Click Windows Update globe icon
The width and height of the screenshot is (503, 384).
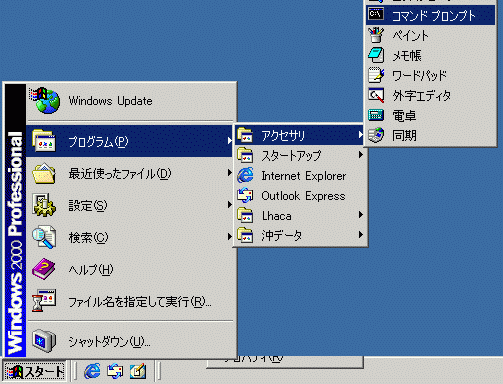pos(45,100)
